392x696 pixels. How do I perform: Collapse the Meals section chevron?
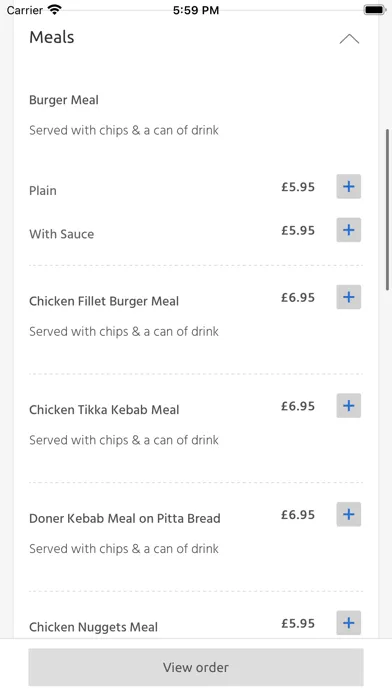pyautogui.click(x=349, y=39)
